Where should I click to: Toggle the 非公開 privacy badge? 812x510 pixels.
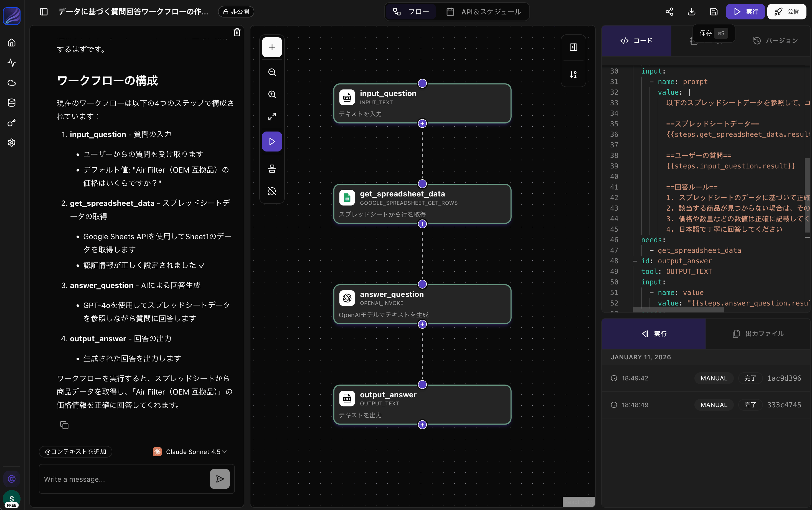[x=236, y=12]
